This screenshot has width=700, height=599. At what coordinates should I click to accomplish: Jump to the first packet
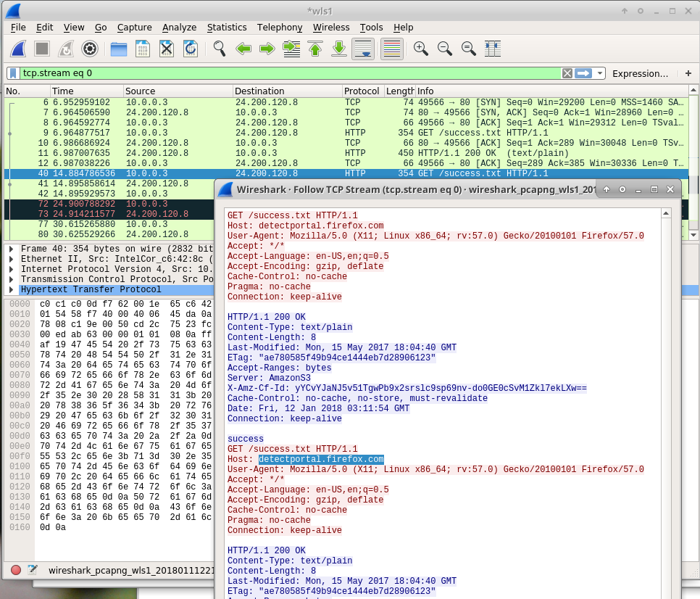tap(315, 49)
